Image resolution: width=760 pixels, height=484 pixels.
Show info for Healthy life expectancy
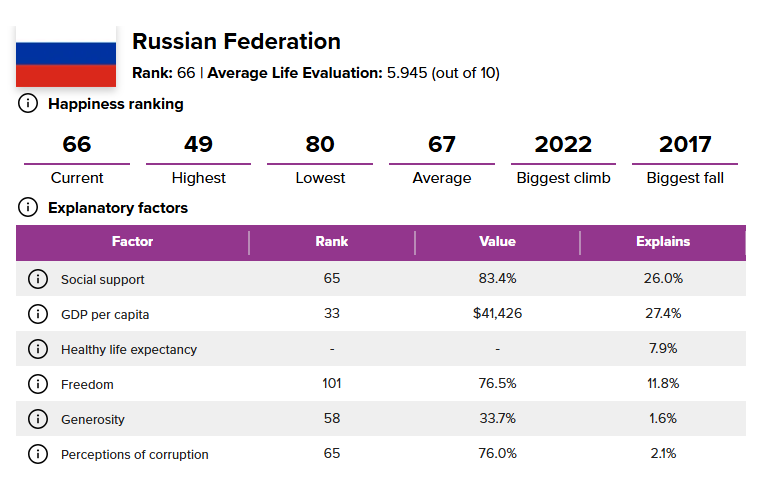pos(38,349)
